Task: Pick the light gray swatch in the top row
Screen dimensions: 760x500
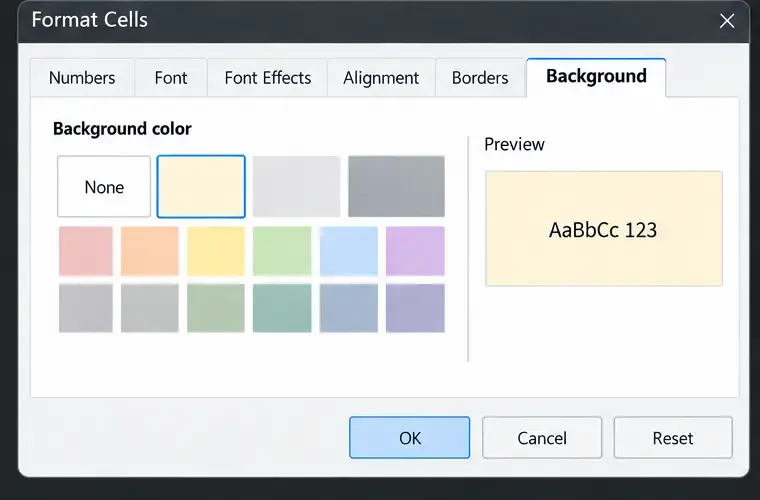Action: pos(296,187)
